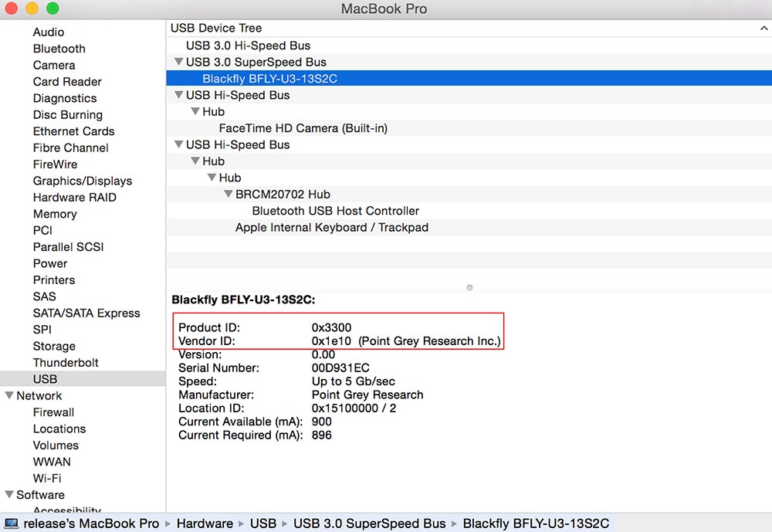
Task: Select Apple Internal Keyboard / Trackpad row
Action: 469,228
